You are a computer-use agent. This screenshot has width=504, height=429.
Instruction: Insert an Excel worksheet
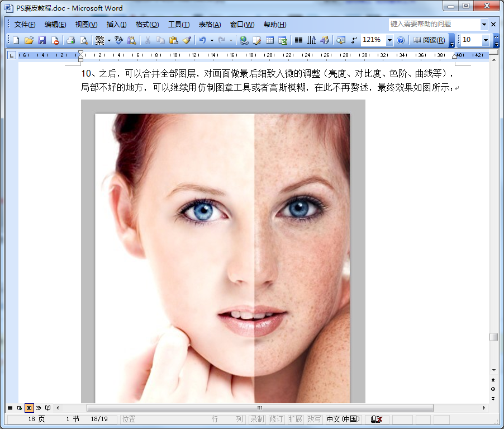click(283, 40)
